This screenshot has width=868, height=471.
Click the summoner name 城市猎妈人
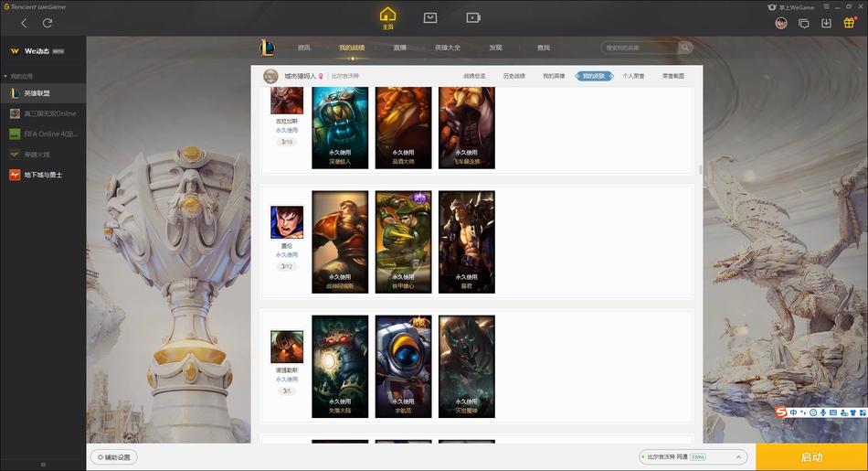click(300, 76)
